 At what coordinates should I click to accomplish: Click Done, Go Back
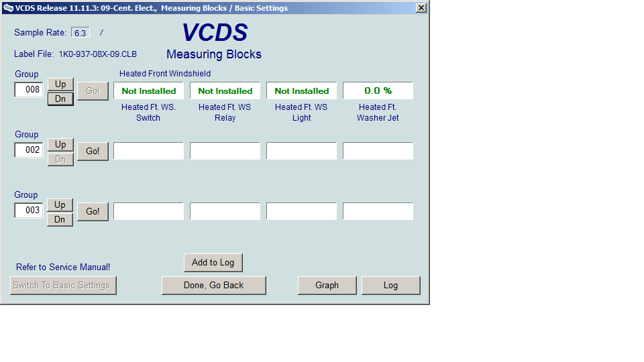[x=213, y=286]
